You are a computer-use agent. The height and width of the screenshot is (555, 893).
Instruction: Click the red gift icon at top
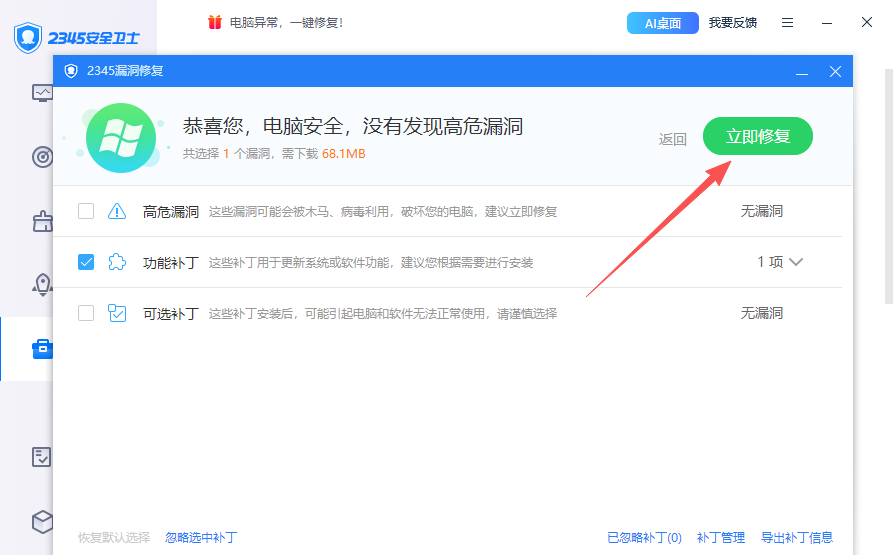[214, 22]
